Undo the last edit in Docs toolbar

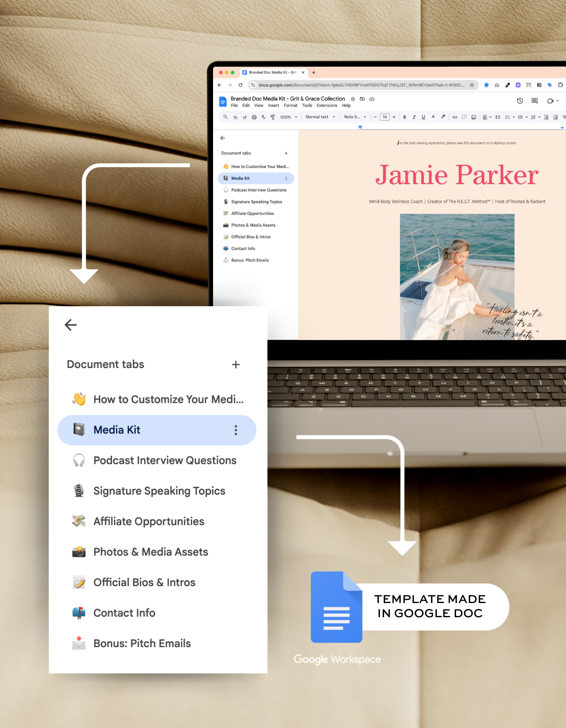coord(235,117)
